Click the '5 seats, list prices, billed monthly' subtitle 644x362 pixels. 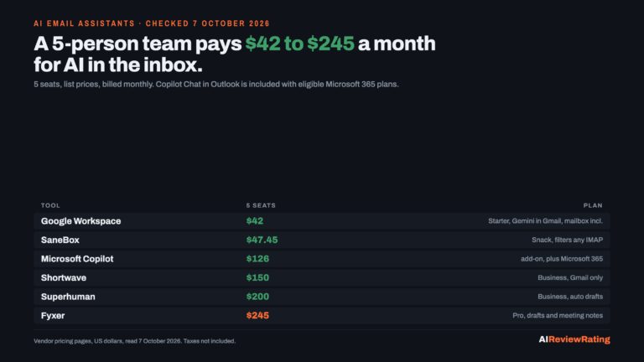216,84
